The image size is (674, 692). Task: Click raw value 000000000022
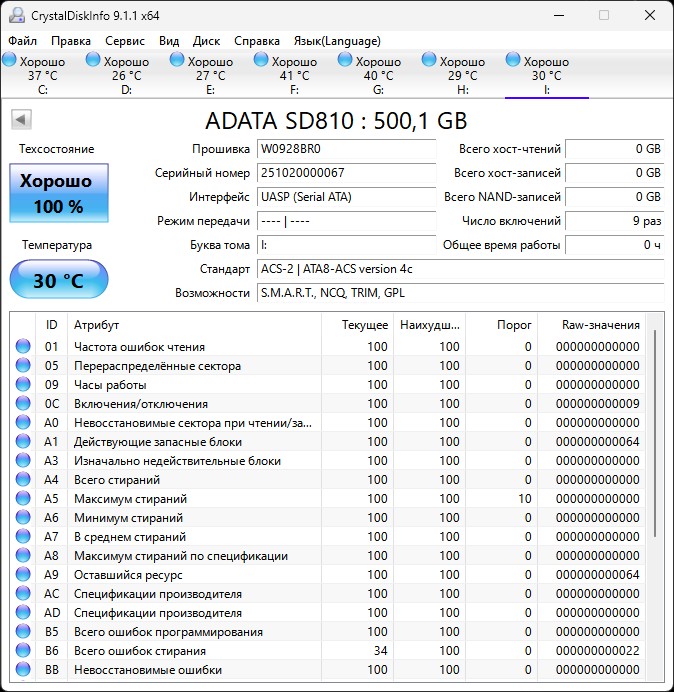pyautogui.click(x=598, y=651)
